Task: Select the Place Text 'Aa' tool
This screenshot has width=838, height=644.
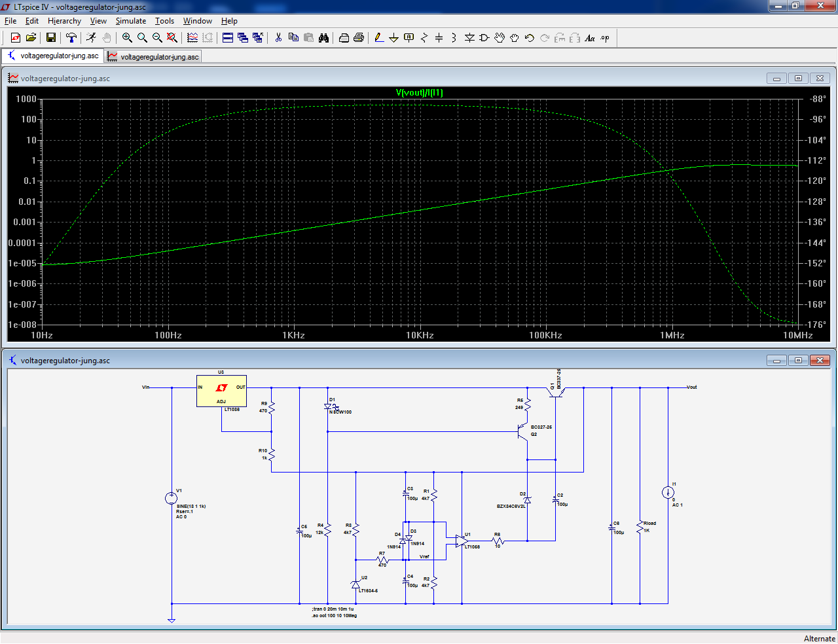Action: point(590,38)
